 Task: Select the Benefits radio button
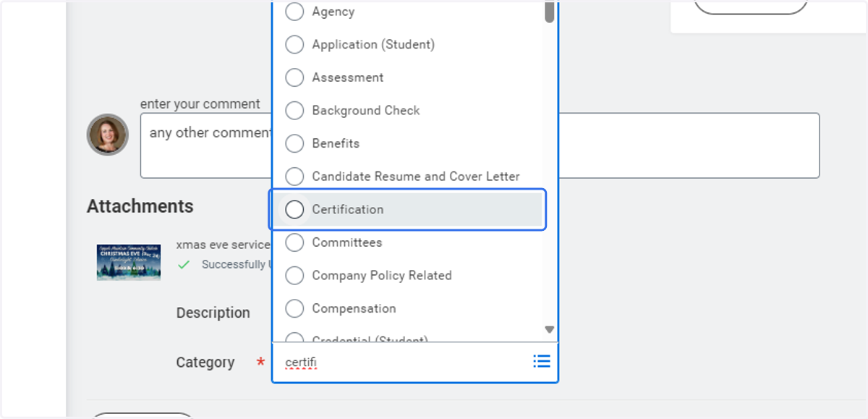point(294,143)
